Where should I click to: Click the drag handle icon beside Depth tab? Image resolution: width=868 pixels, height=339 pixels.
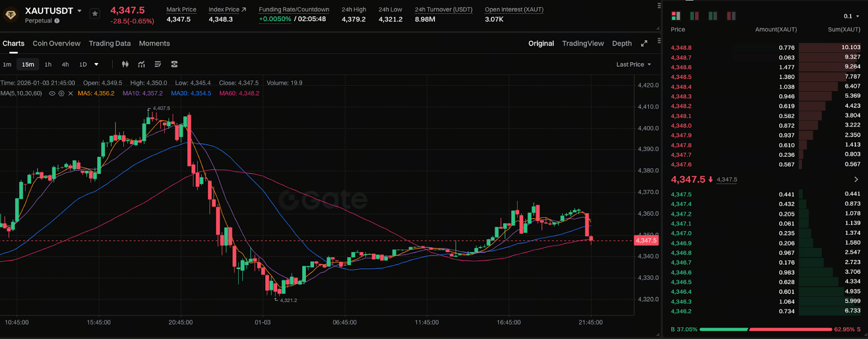coord(659,41)
